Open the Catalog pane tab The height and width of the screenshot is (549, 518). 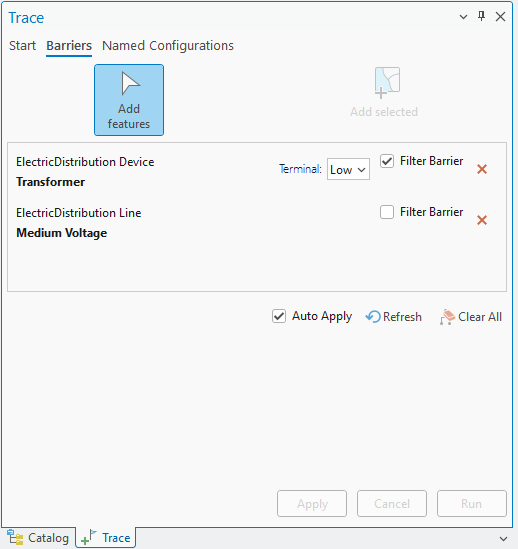[38, 538]
